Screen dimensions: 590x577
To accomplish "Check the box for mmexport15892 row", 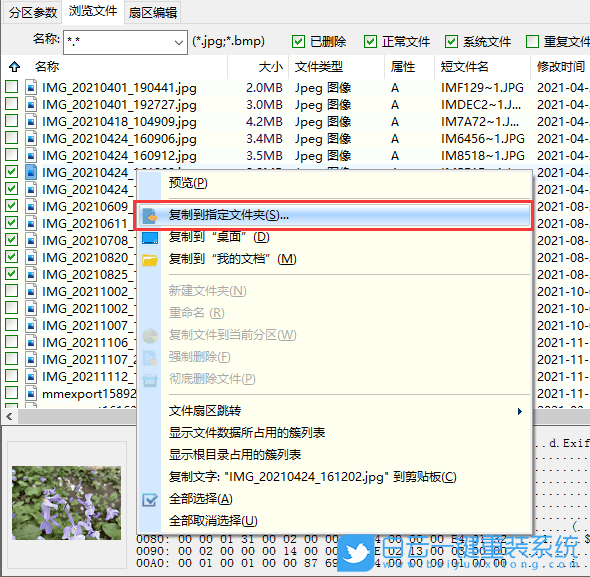I will 12,393.
